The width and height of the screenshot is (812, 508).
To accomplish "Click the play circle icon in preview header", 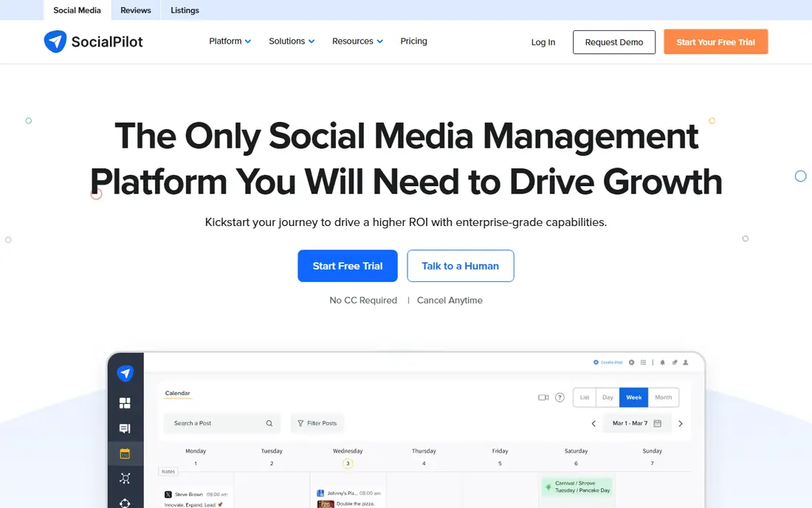I will point(631,363).
